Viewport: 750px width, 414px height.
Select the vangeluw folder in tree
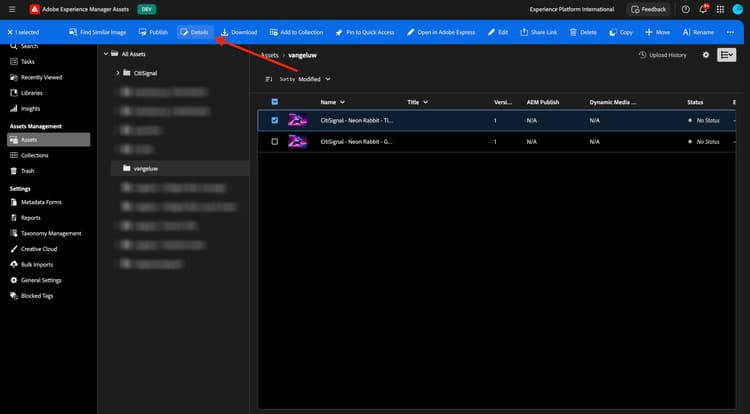point(180,168)
